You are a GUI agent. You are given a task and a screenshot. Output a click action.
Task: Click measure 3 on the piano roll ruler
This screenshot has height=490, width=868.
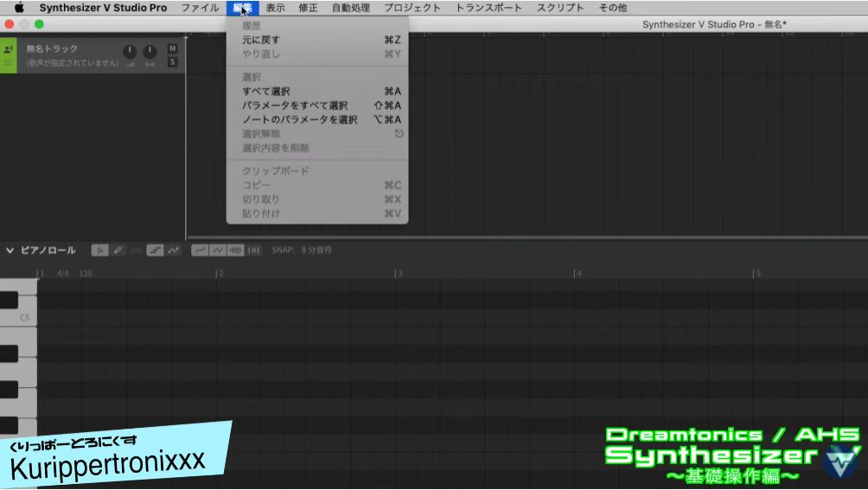(399, 274)
